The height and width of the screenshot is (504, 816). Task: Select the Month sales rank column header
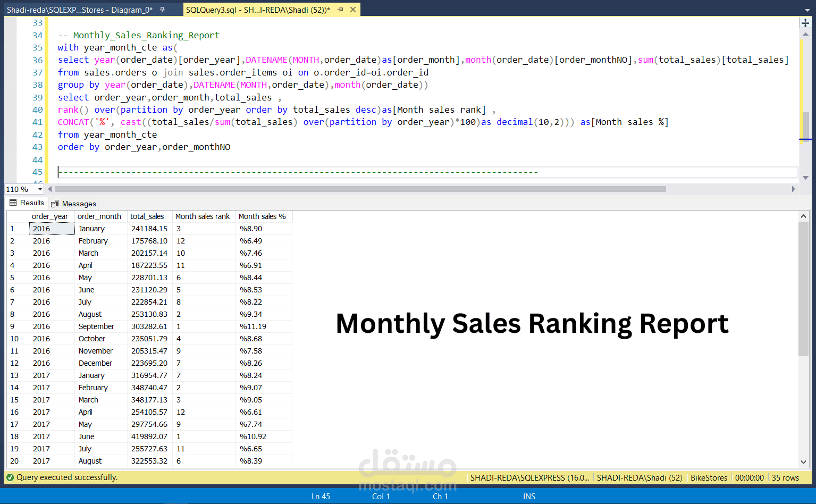(204, 216)
